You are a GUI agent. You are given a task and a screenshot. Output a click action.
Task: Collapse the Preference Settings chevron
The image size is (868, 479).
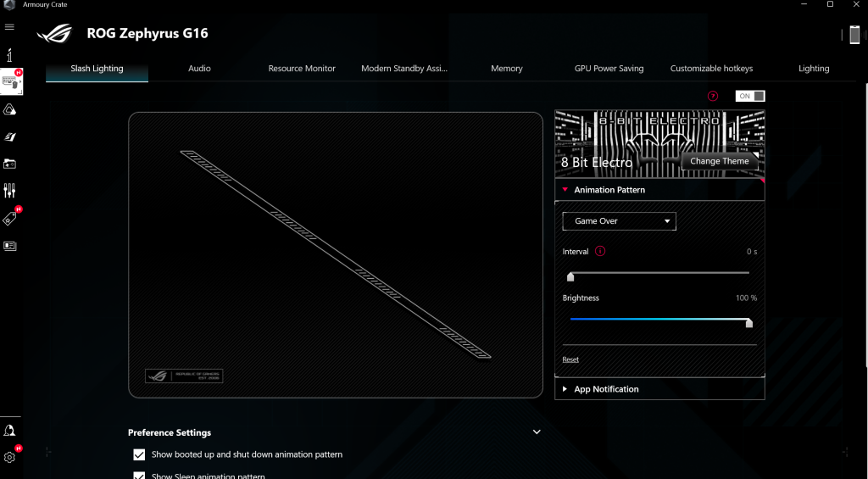coord(537,432)
